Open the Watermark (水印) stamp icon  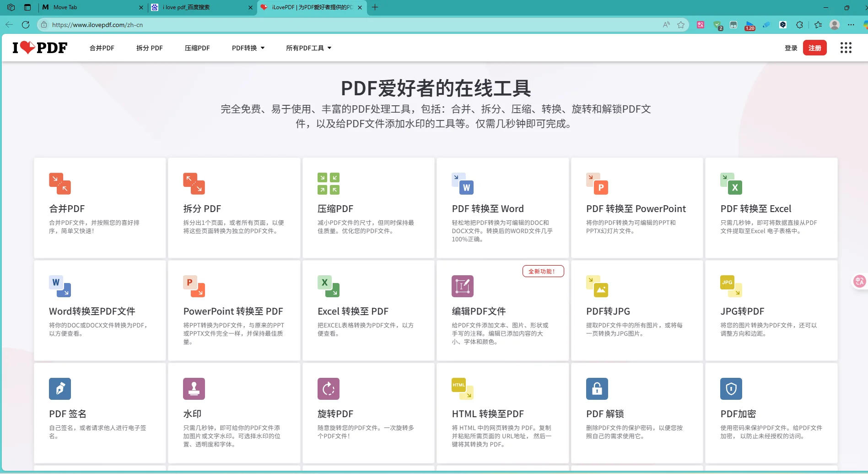pos(194,389)
